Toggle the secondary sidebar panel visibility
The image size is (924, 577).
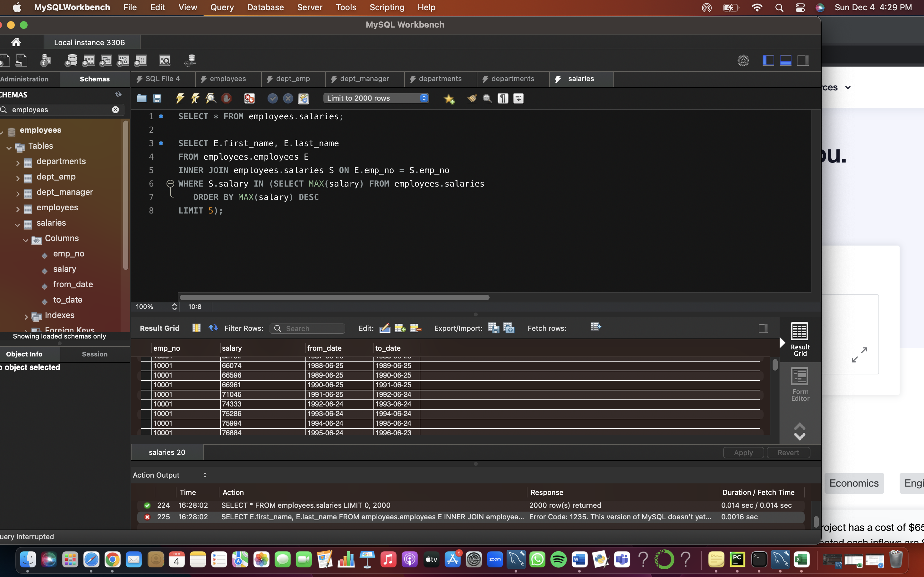803,60
